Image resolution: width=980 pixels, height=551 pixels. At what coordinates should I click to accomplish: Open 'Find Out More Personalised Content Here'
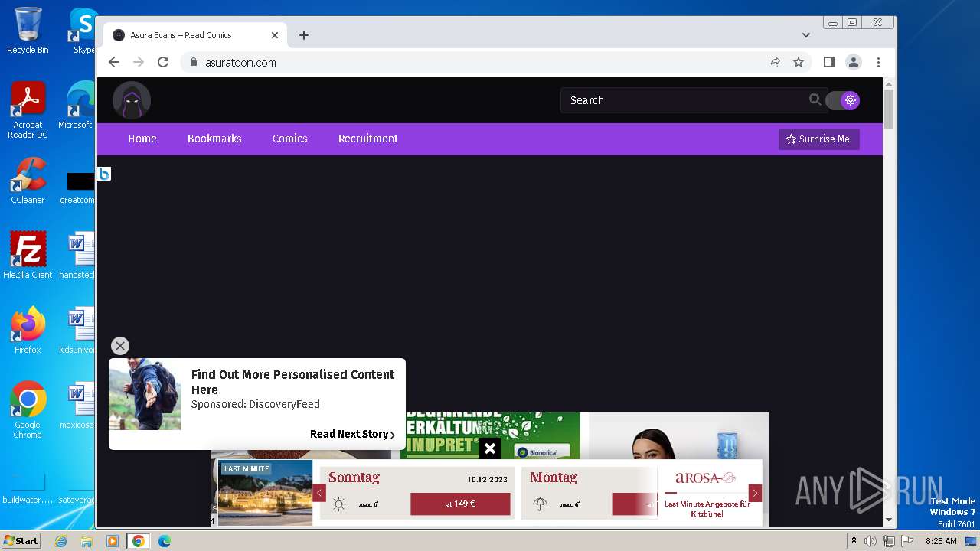click(292, 382)
